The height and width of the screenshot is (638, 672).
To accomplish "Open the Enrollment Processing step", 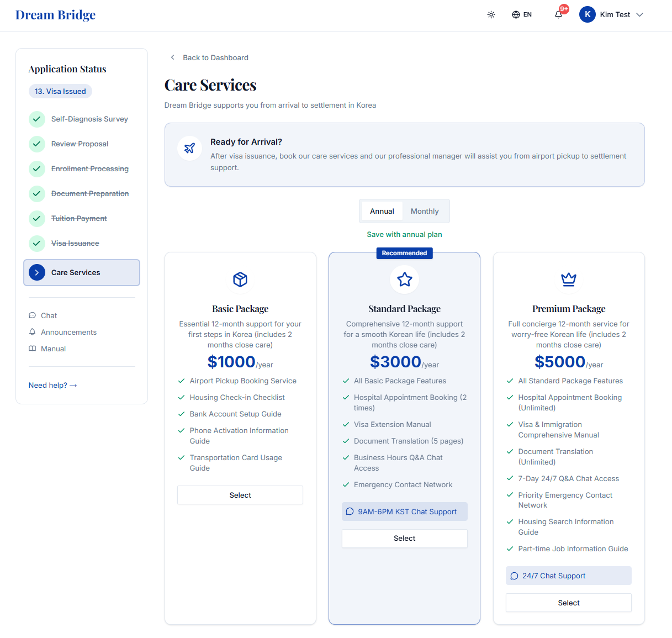I will [90, 168].
